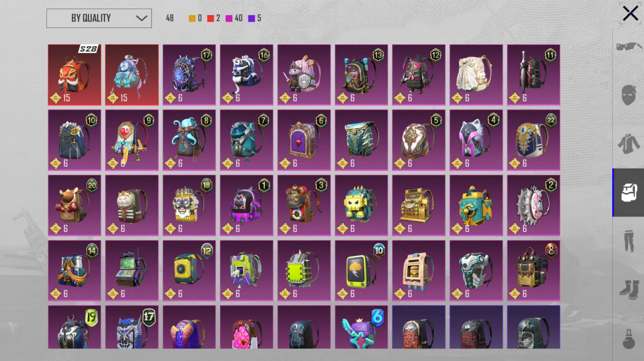Filter by red quality swatch

[211, 18]
